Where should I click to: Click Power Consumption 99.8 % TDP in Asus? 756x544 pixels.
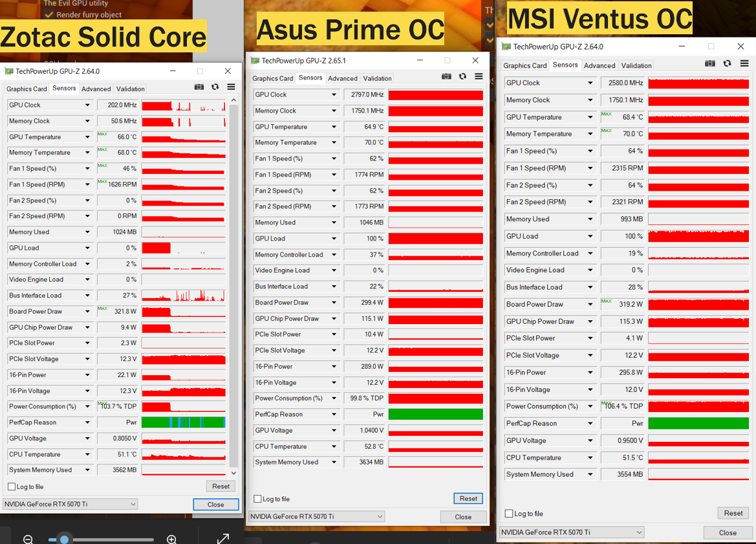364,398
